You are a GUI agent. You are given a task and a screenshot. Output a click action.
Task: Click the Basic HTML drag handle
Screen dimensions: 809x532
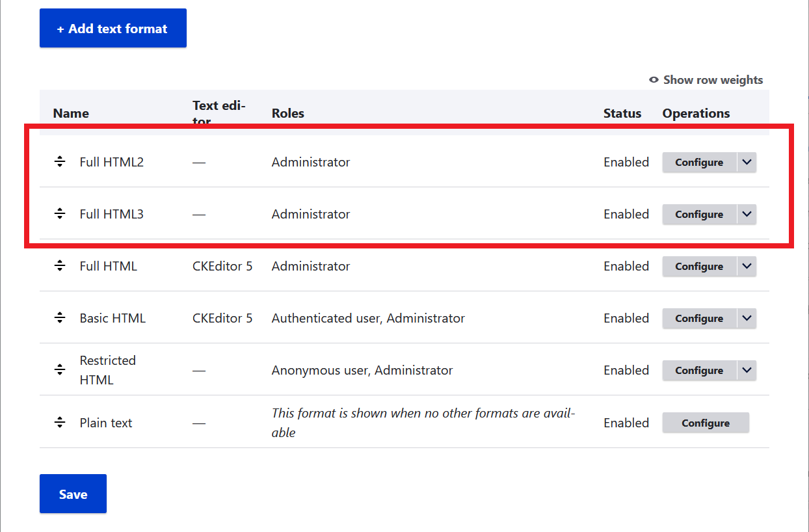[x=59, y=318]
